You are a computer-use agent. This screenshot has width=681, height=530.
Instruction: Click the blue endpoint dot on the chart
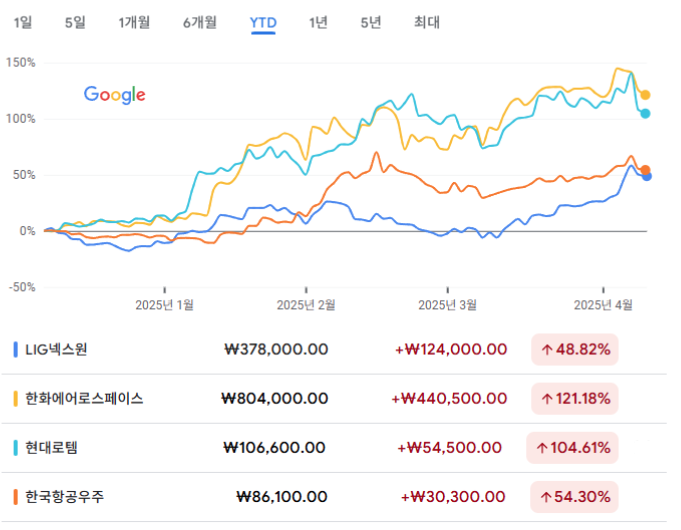pos(647,176)
